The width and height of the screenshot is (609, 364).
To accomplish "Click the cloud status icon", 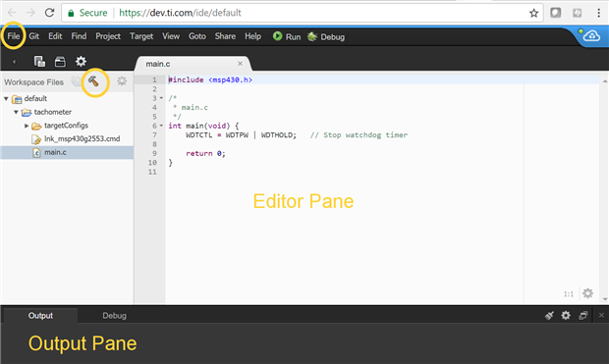I will [591, 36].
